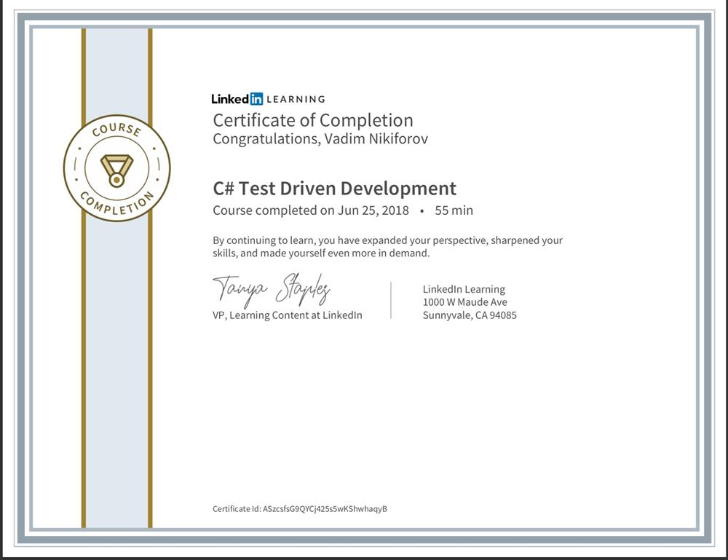
Task: Click the light blue ribbon below the badge
Action: (117, 364)
